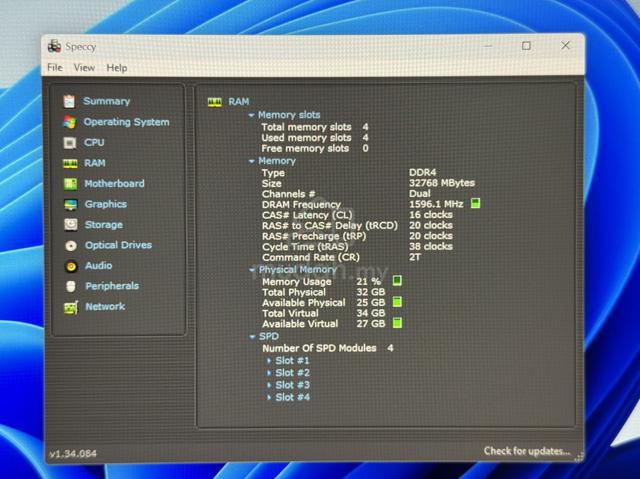Click the Speccy app icon in title bar
The width and height of the screenshot is (640, 479).
pyautogui.click(x=54, y=46)
